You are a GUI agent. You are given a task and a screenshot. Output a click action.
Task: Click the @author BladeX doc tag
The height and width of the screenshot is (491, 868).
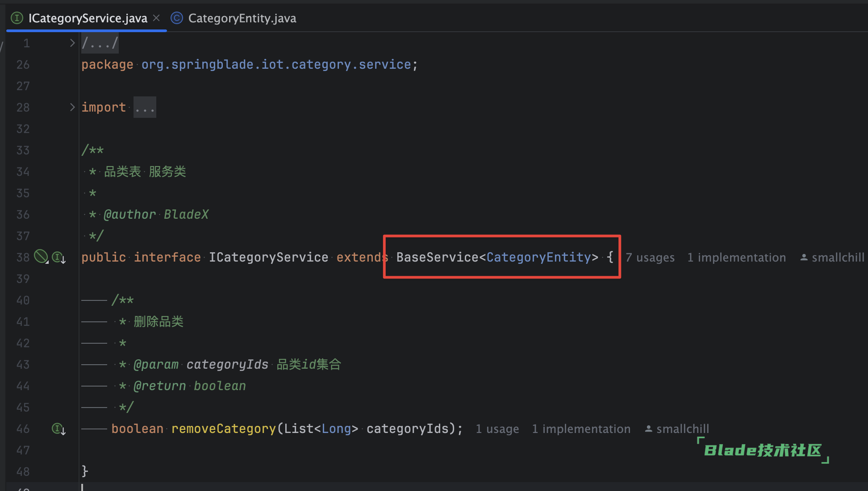[x=156, y=215]
